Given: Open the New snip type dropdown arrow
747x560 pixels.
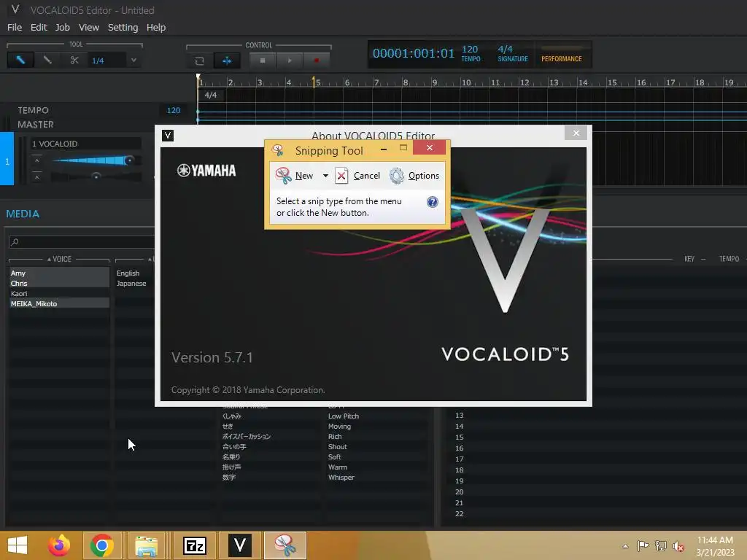Looking at the screenshot, I should 325,176.
